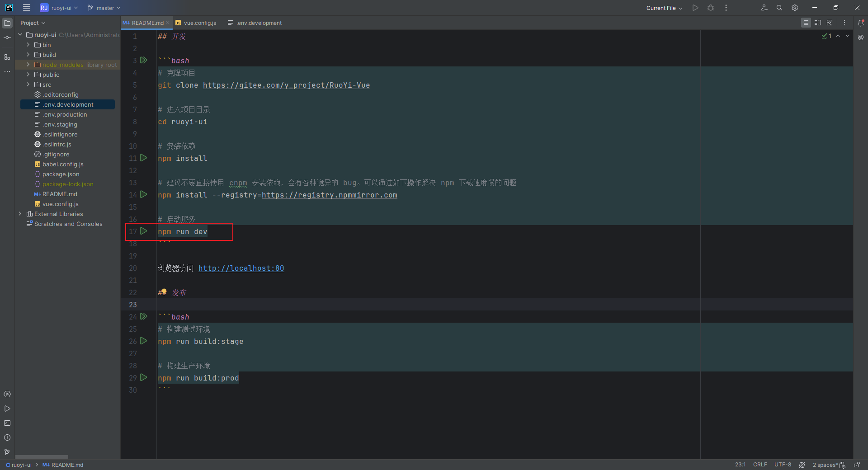Viewport: 868px width, 470px height.
Task: Run npm install command at line 11
Action: 144,158
